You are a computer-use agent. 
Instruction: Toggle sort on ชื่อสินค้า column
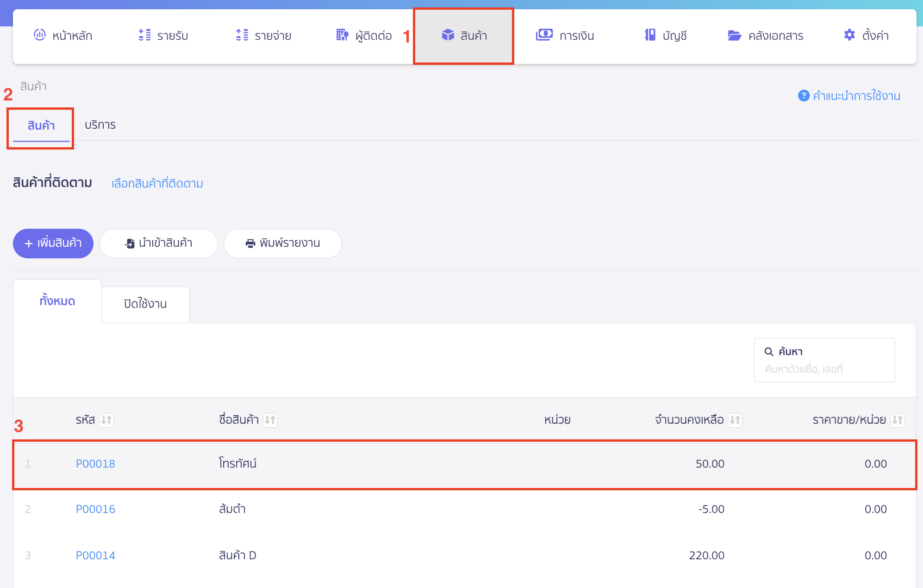[x=270, y=420]
